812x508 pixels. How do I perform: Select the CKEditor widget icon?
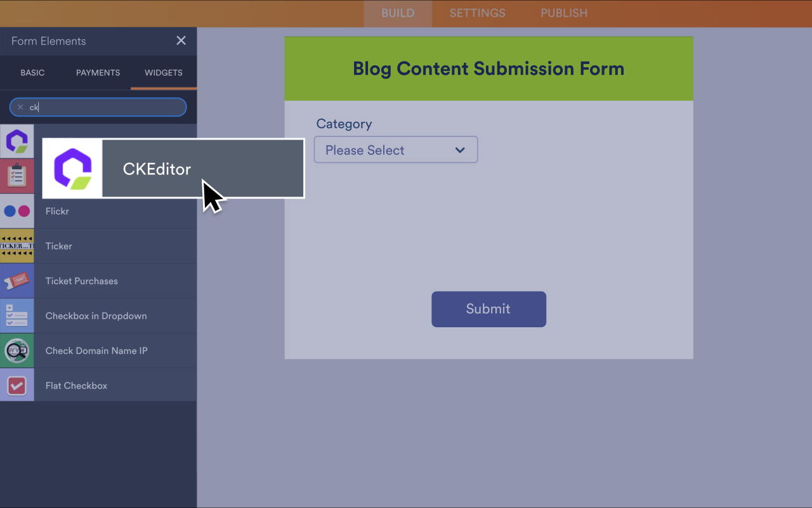pos(17,141)
